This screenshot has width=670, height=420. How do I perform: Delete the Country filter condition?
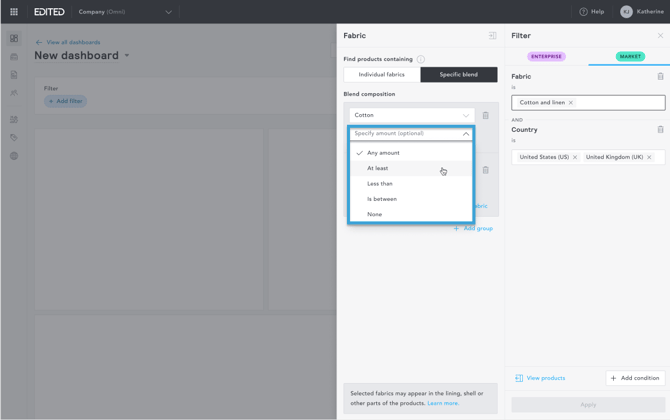tap(660, 129)
